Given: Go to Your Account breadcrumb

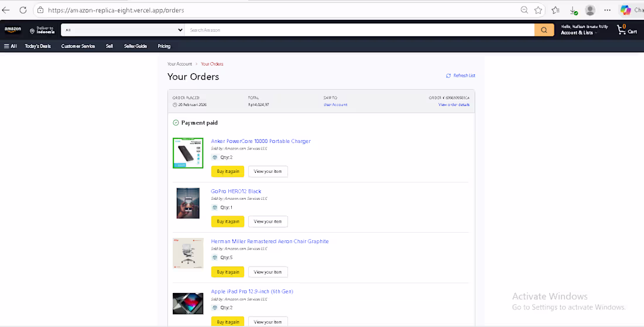Looking at the screenshot, I should [x=180, y=64].
